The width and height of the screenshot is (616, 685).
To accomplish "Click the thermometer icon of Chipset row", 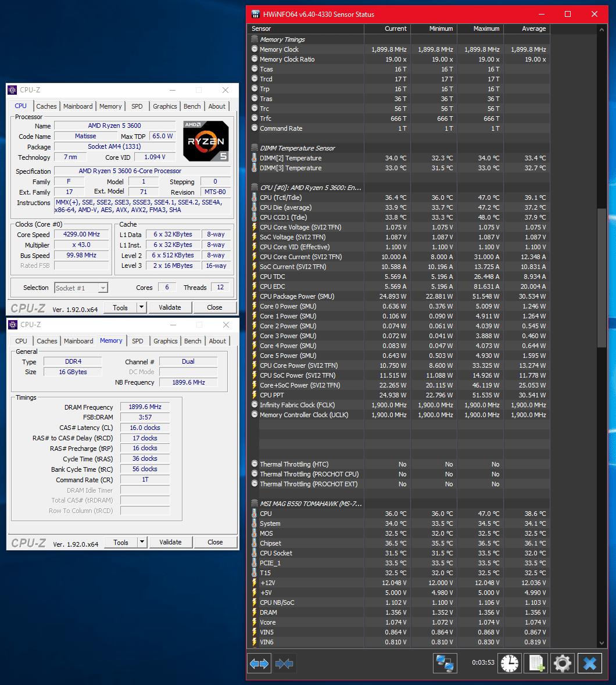I will pos(255,543).
